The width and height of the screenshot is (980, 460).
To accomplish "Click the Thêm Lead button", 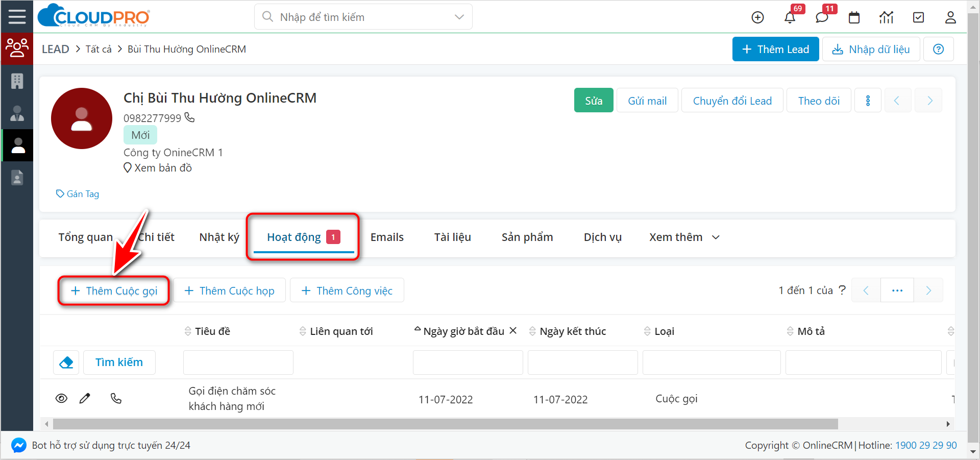I will (x=775, y=49).
